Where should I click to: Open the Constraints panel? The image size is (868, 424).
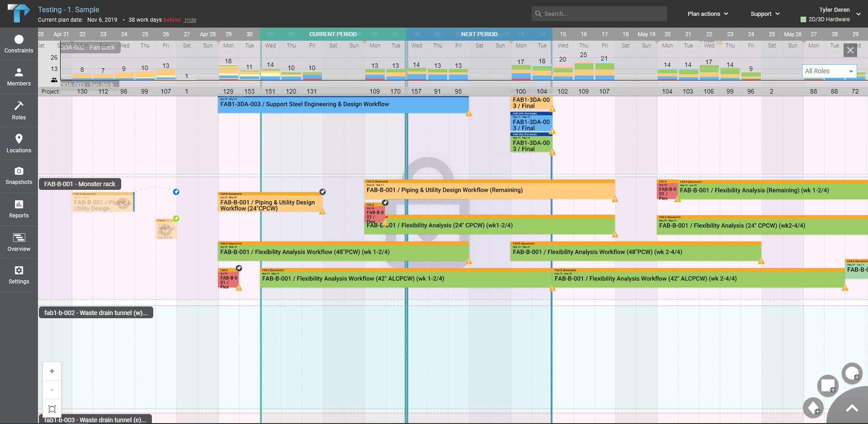(x=19, y=43)
